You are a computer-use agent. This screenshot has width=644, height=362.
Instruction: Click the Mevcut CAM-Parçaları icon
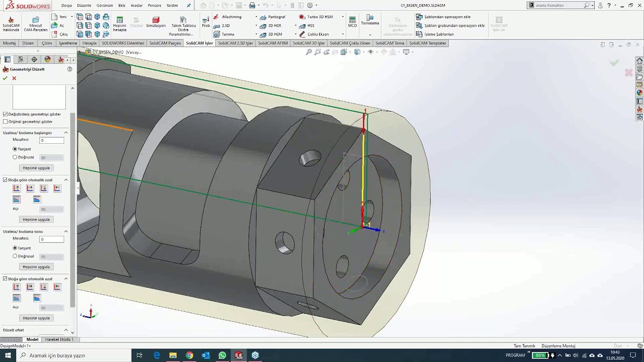(x=35, y=24)
